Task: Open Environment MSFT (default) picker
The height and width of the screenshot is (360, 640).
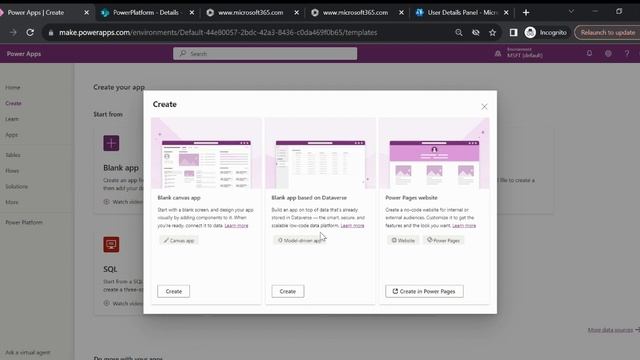Action: (x=519, y=53)
